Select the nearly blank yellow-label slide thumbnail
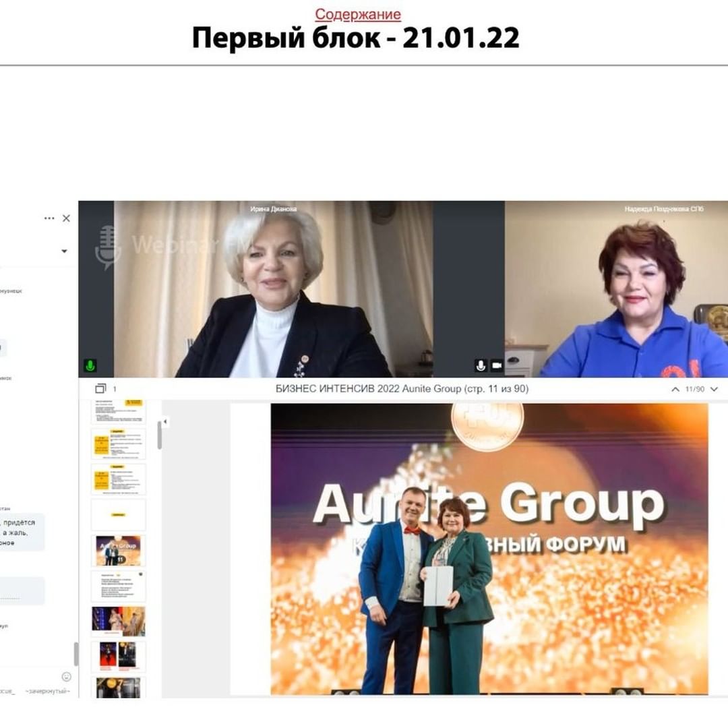728x728 pixels. [119, 515]
